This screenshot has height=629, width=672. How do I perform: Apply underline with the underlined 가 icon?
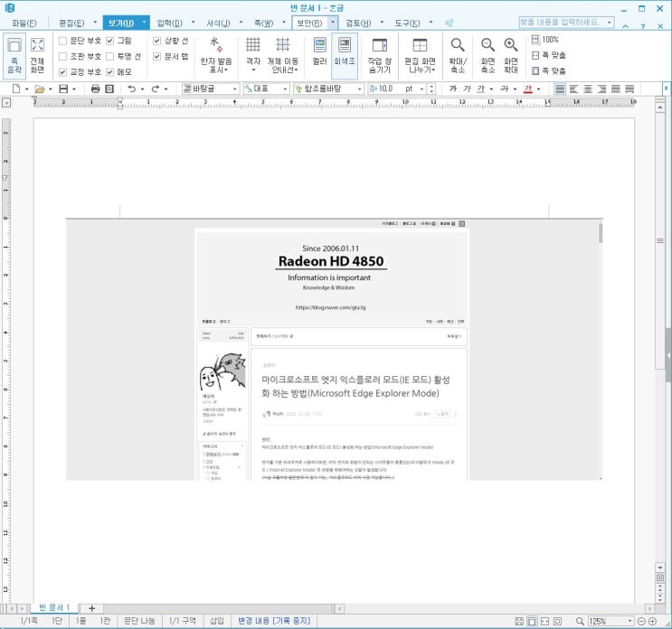(481, 89)
